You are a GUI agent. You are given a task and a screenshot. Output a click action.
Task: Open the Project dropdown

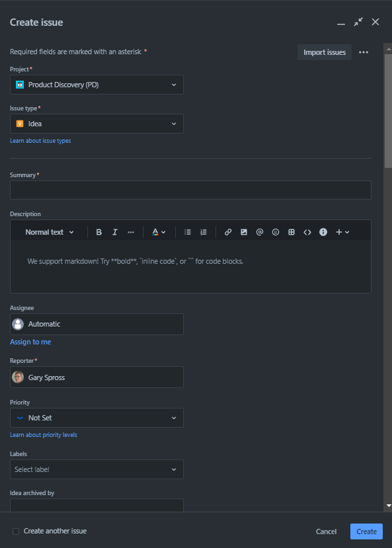(97, 85)
